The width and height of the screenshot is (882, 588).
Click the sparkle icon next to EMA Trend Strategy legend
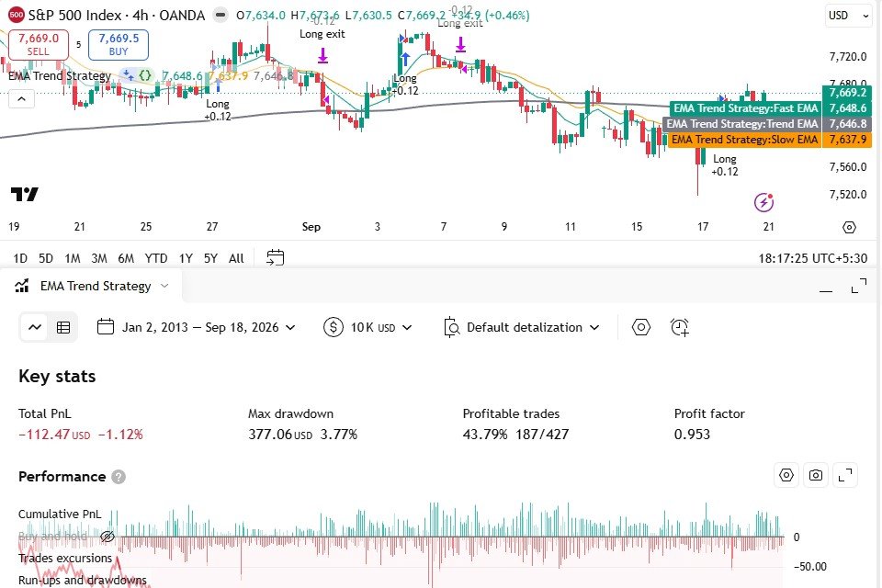click(x=129, y=74)
